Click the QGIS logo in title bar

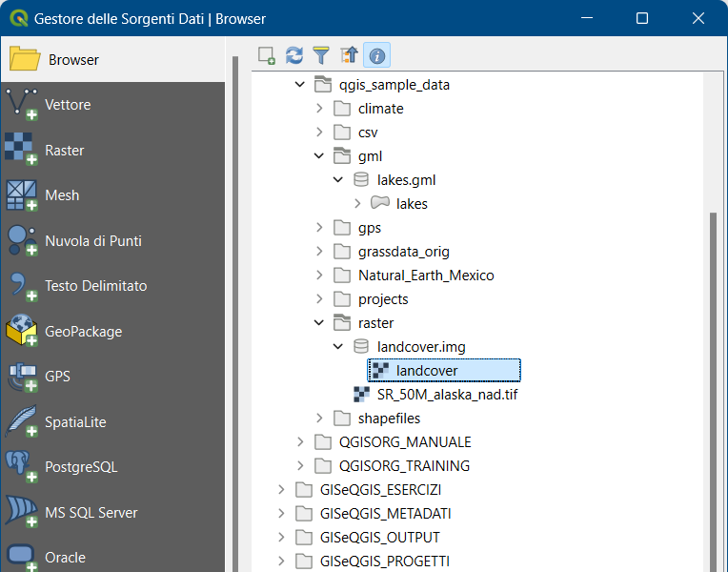[x=19, y=18]
